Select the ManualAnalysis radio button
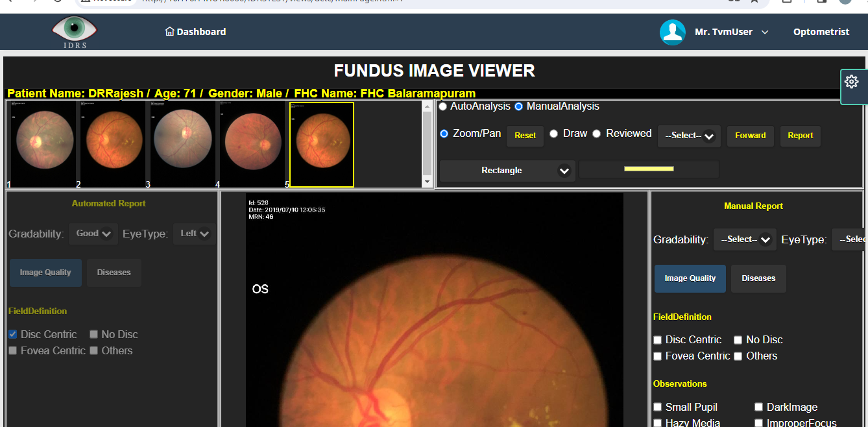Viewport: 868px width, 427px height. coord(519,106)
